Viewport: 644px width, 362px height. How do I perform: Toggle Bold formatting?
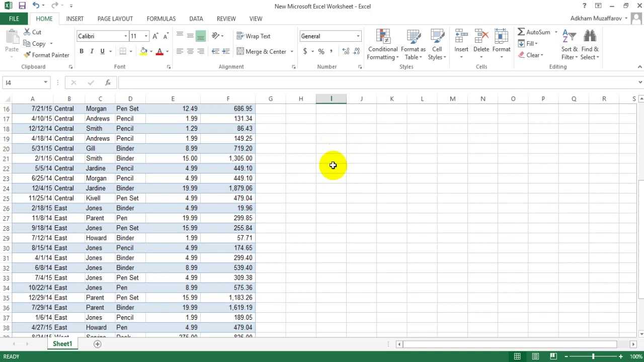[82, 51]
